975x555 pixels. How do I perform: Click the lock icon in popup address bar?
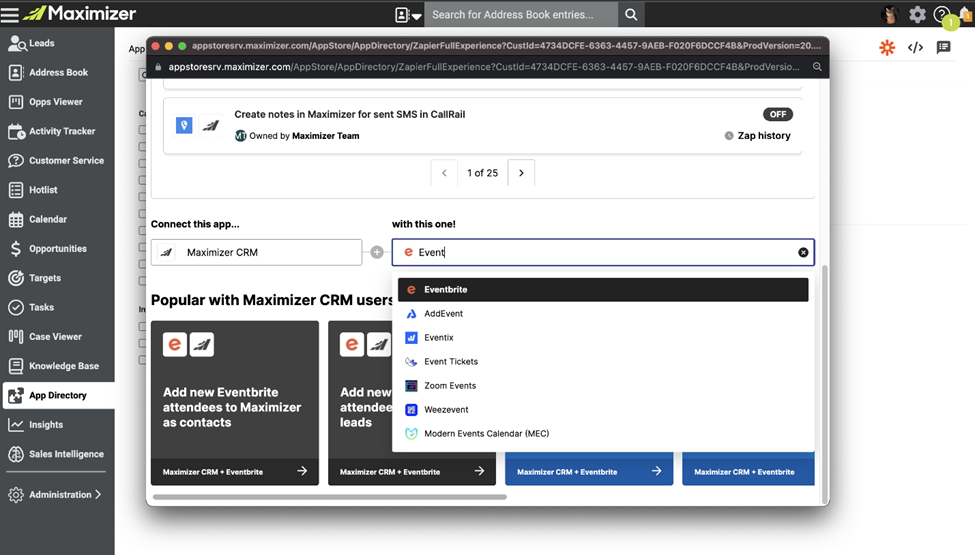click(x=158, y=67)
